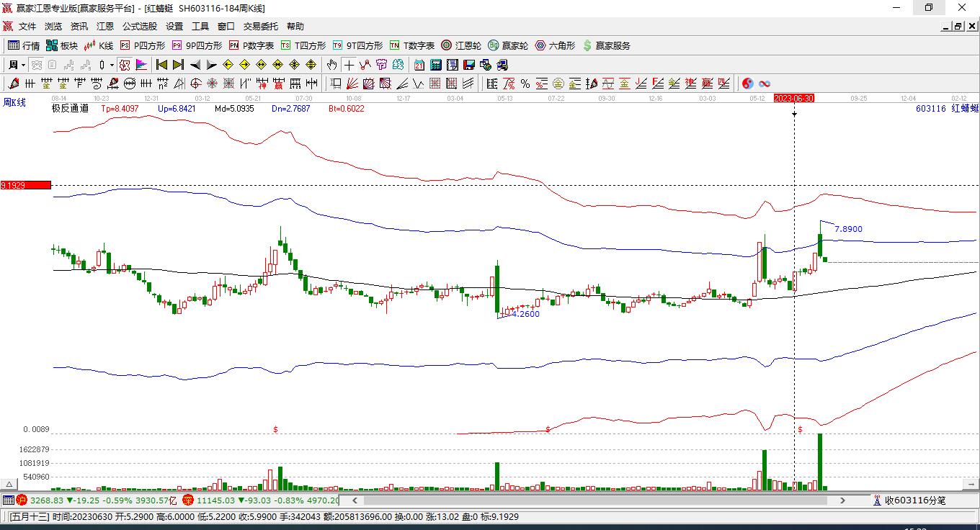The height and width of the screenshot is (530, 980).
Task: Select the hand pan tool
Action: (332, 65)
